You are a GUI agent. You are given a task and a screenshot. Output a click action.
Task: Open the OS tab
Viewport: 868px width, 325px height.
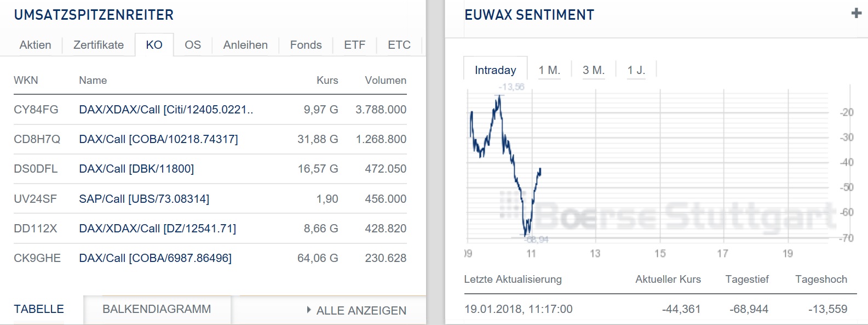pos(192,45)
